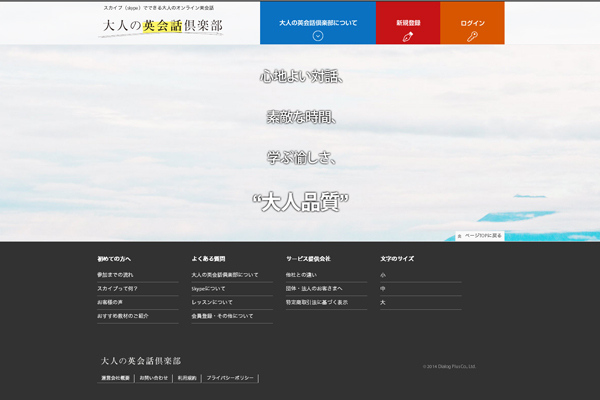The width and height of the screenshot is (600, 400).
Task: Set text size to 小
Action: click(x=383, y=274)
